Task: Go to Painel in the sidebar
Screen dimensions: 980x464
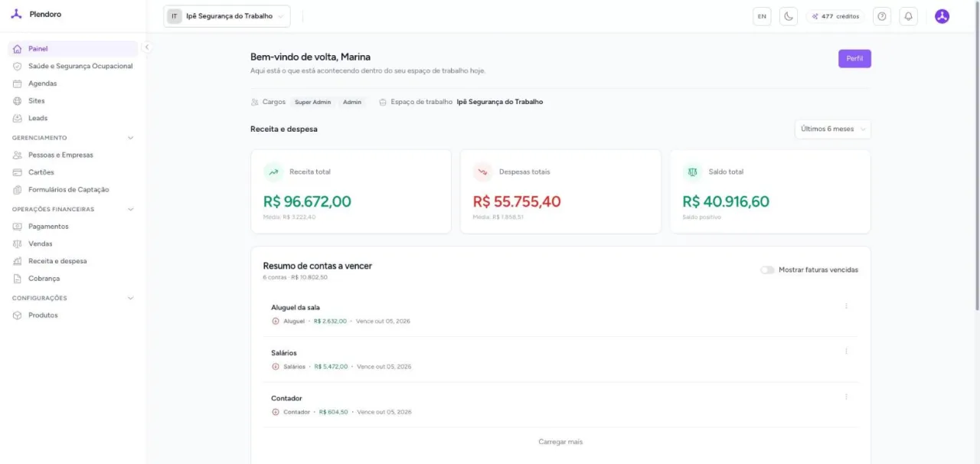Action: [x=73, y=49]
